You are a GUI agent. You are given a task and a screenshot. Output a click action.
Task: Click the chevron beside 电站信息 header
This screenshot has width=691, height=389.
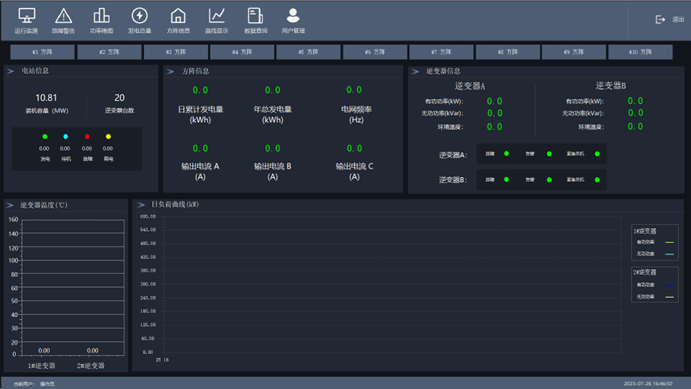11,71
